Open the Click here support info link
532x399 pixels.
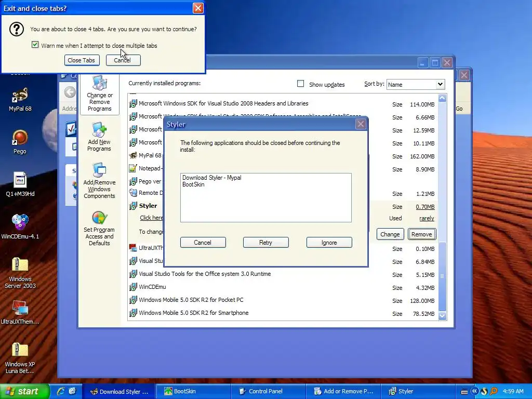[151, 218]
